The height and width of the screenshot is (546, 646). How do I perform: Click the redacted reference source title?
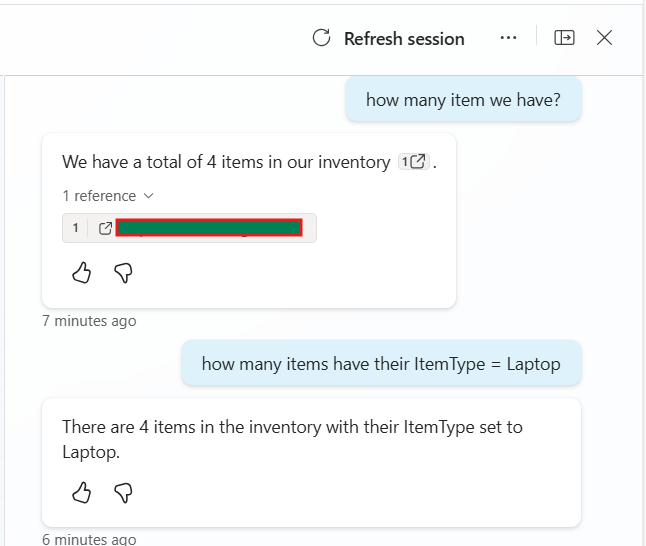[x=209, y=228]
